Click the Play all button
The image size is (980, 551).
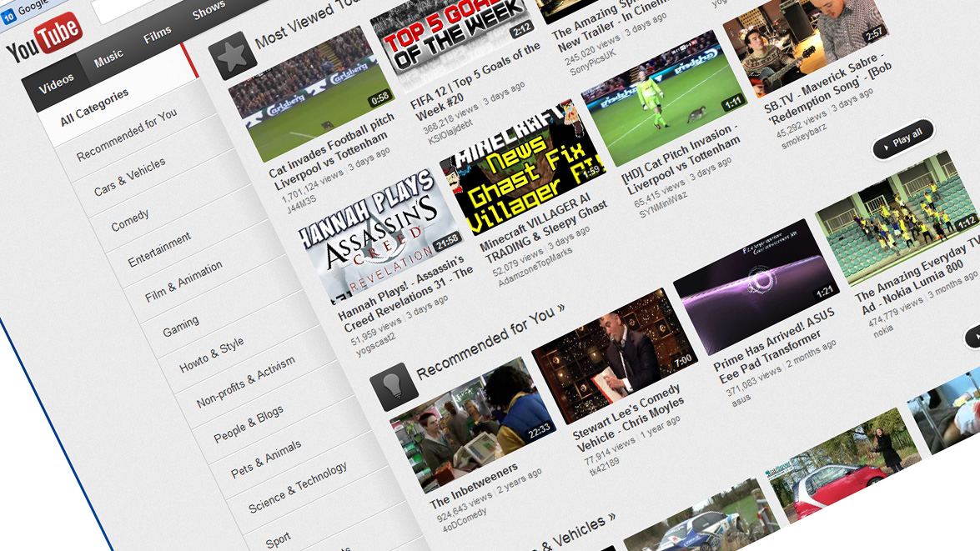click(902, 138)
